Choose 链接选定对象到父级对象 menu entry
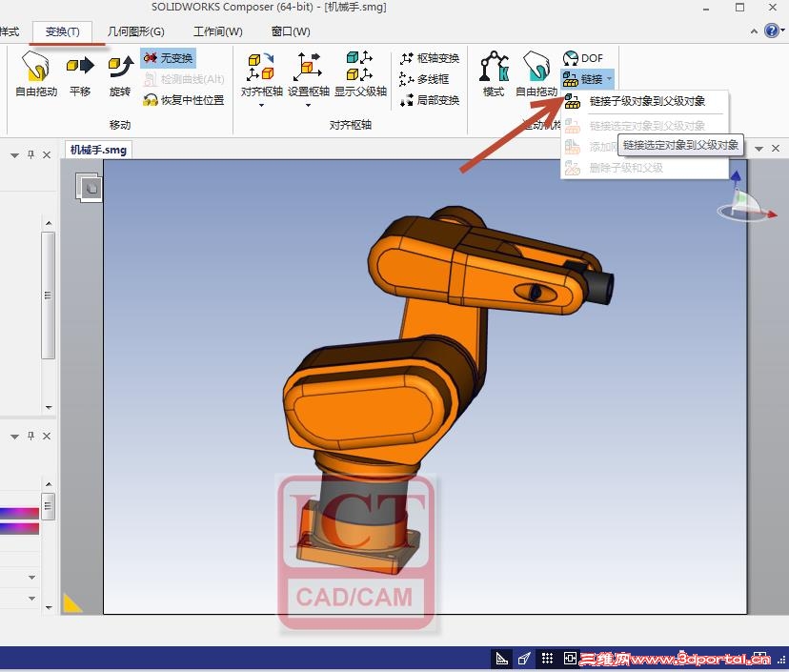The width and height of the screenshot is (789, 672). pyautogui.click(x=644, y=125)
